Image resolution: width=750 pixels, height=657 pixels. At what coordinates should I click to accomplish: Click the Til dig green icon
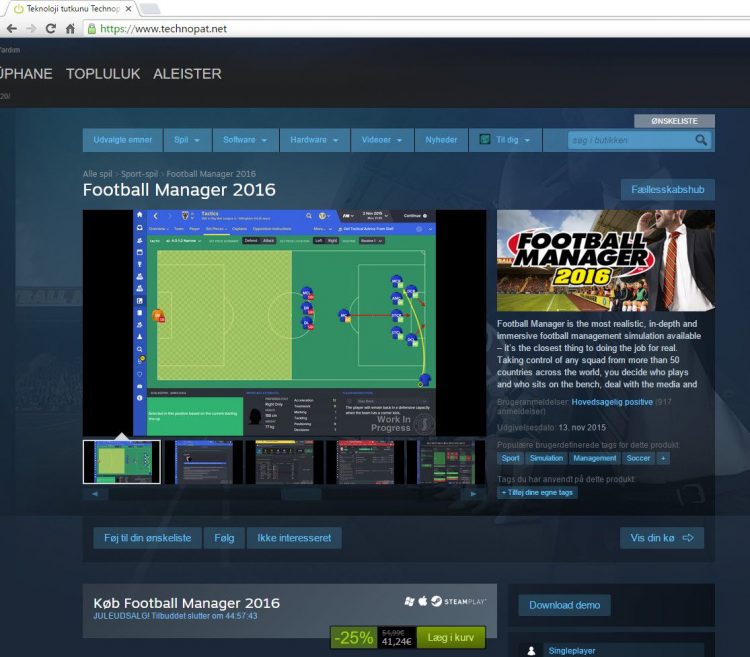click(x=485, y=139)
